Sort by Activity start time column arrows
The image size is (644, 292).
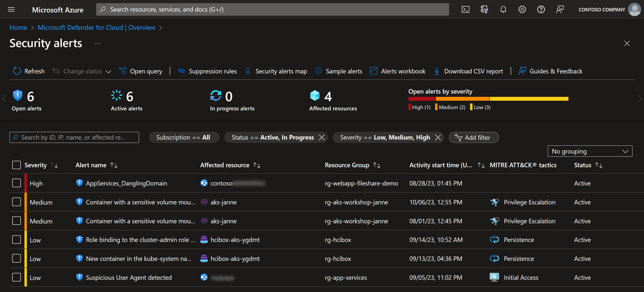[x=481, y=165]
